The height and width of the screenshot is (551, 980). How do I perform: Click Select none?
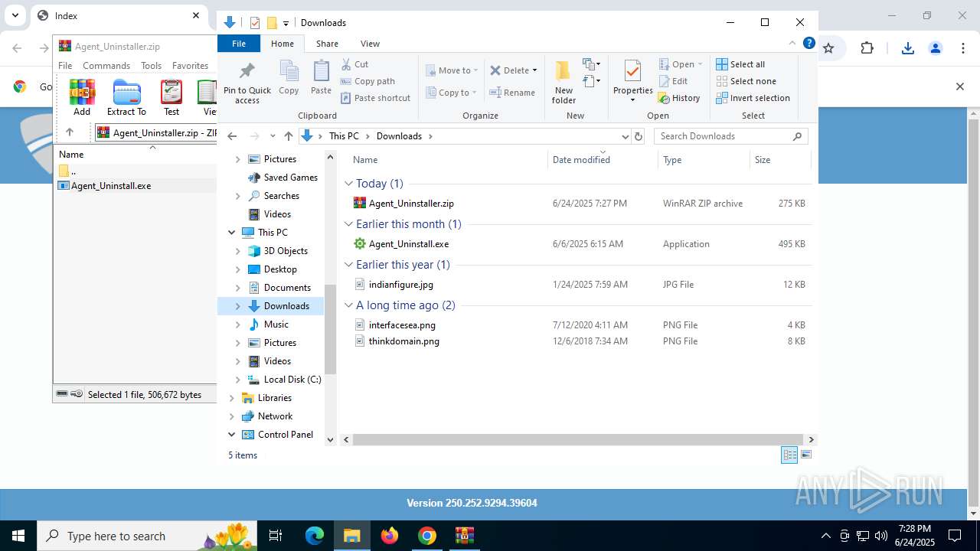[x=746, y=81]
